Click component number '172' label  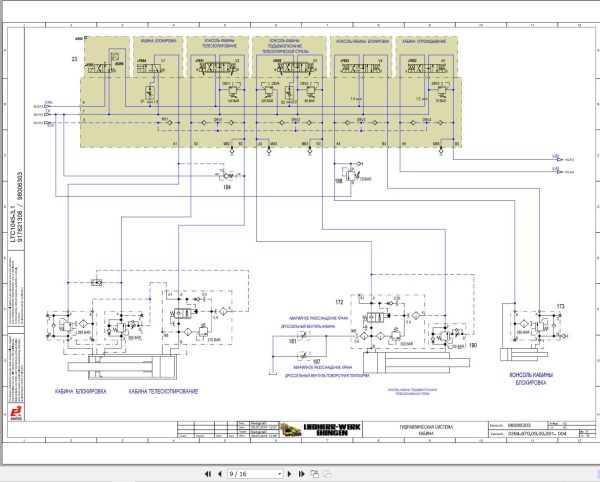339,302
